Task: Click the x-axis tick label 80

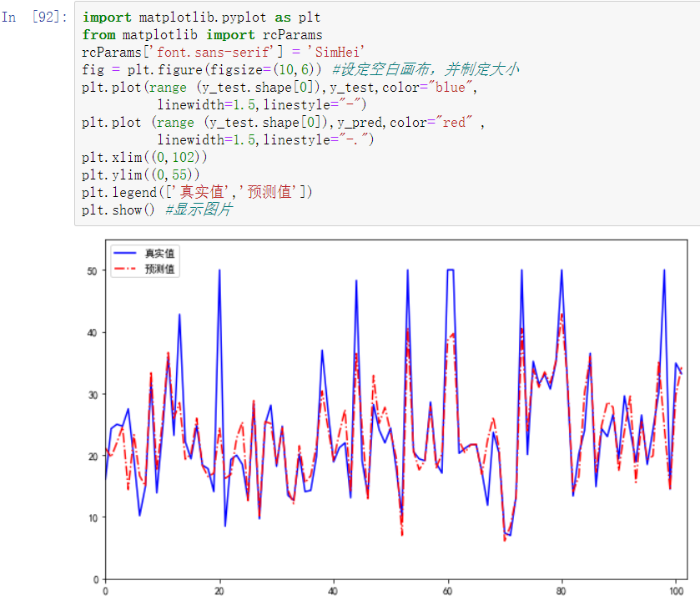Action: (562, 591)
